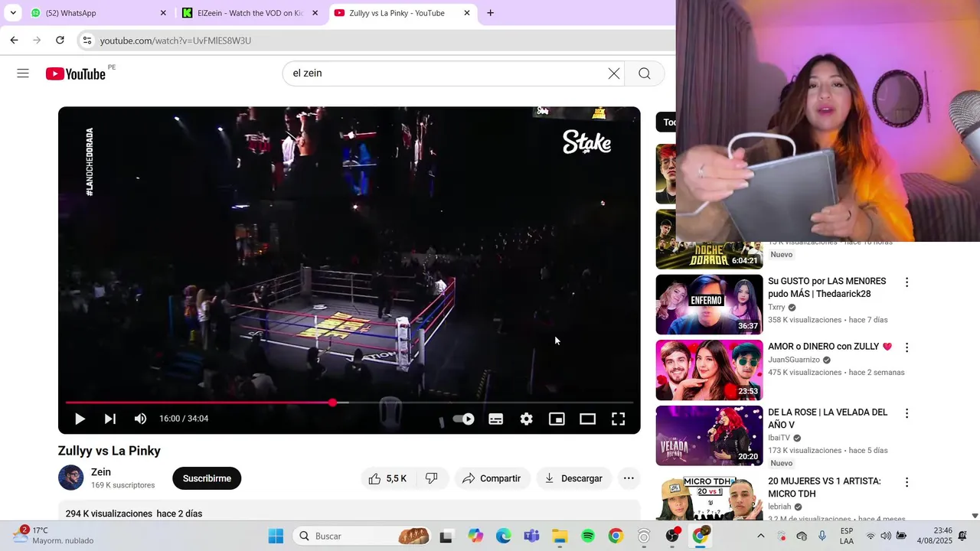Open the Windows Start menu

point(276,536)
